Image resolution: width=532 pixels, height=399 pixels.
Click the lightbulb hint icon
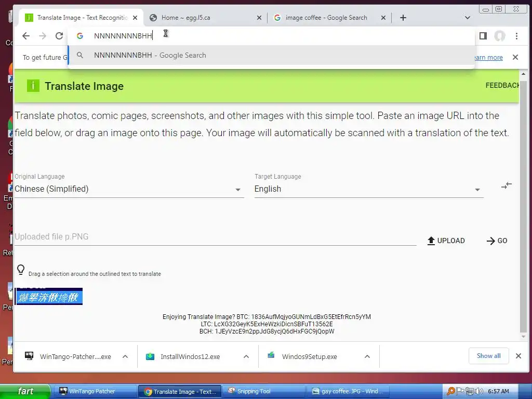(21, 270)
